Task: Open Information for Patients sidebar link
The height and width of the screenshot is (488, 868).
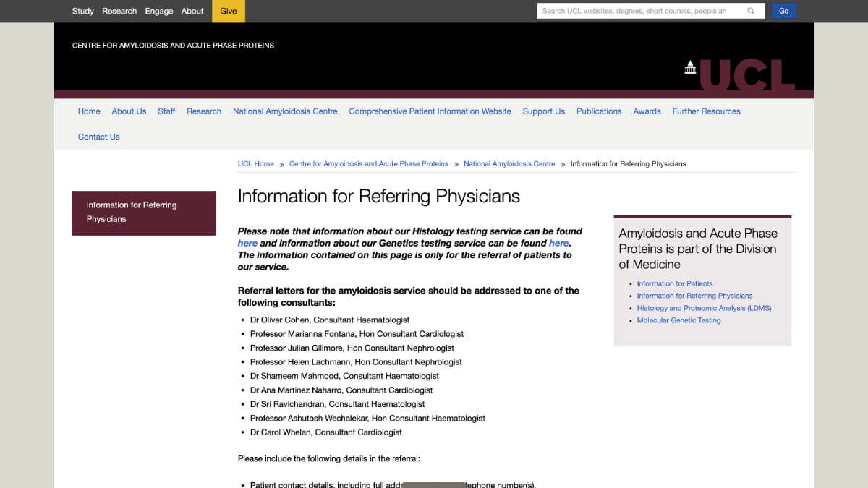Action: point(674,284)
